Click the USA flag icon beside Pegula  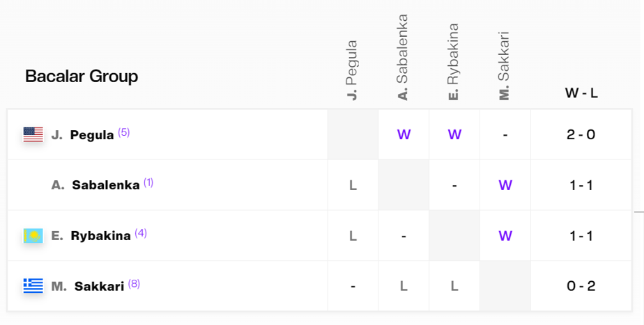click(33, 134)
